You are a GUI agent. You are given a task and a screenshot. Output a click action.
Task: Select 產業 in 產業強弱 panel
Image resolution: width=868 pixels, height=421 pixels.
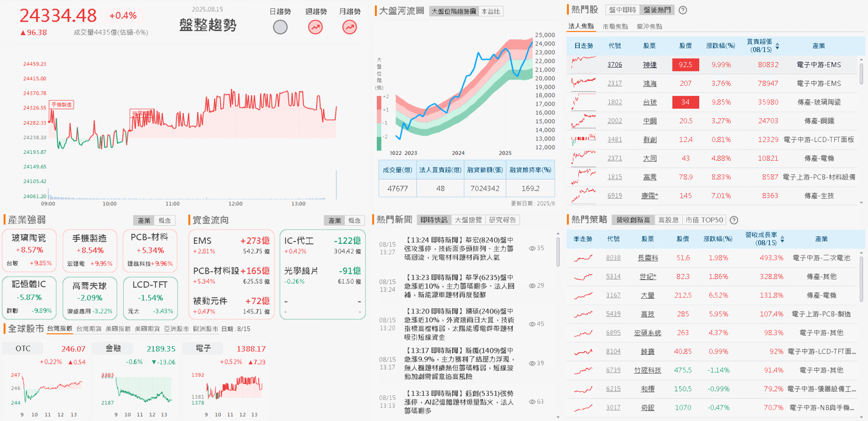[144, 220]
